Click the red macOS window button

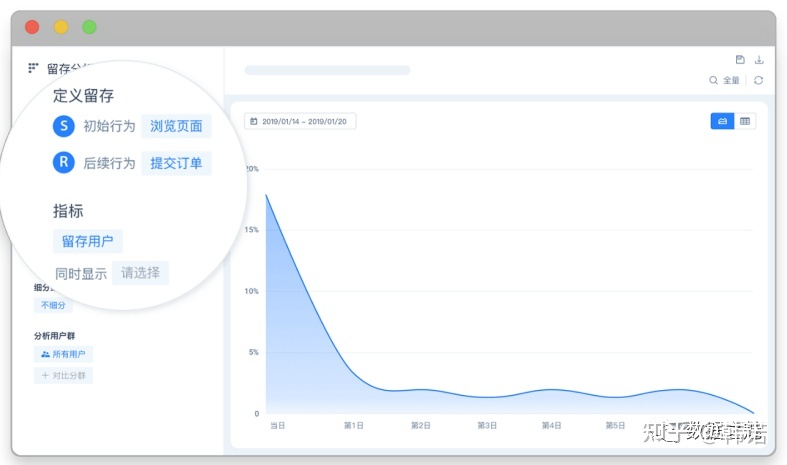tap(32, 27)
